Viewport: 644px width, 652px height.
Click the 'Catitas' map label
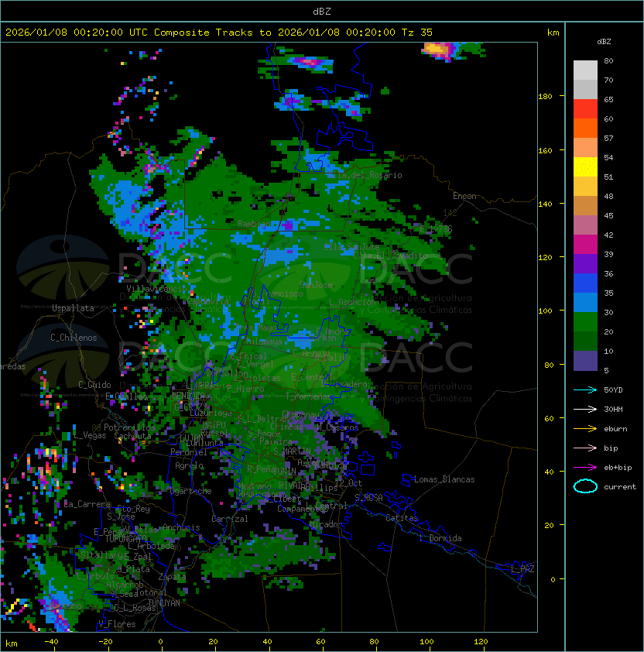pyautogui.click(x=402, y=518)
